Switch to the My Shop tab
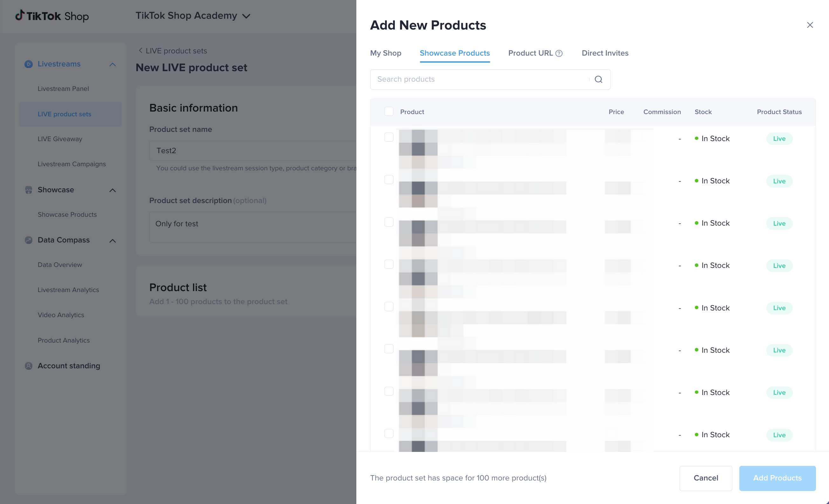The height and width of the screenshot is (504, 829). point(386,53)
